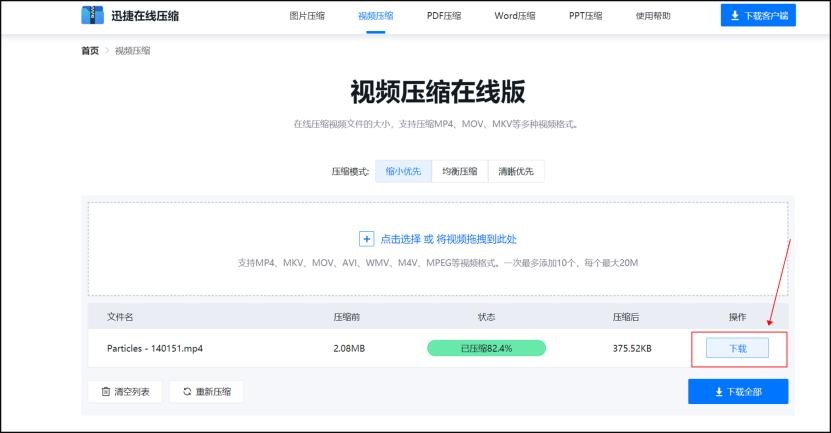Click the 首页 breadcrumb link
The image size is (831, 433).
[90, 51]
